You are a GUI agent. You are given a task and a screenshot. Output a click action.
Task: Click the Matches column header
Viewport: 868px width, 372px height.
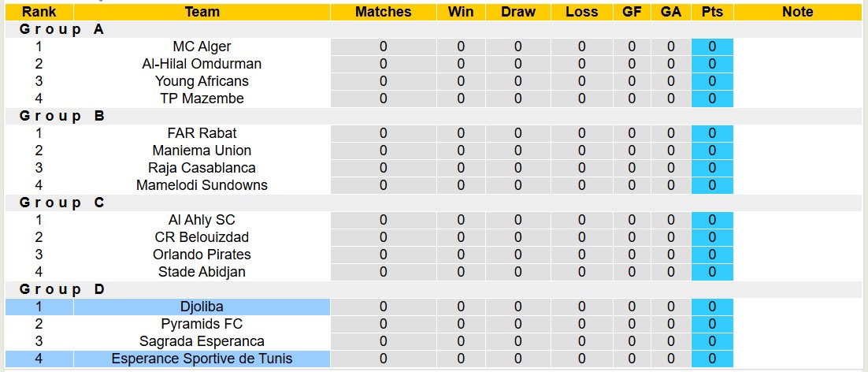tap(383, 12)
